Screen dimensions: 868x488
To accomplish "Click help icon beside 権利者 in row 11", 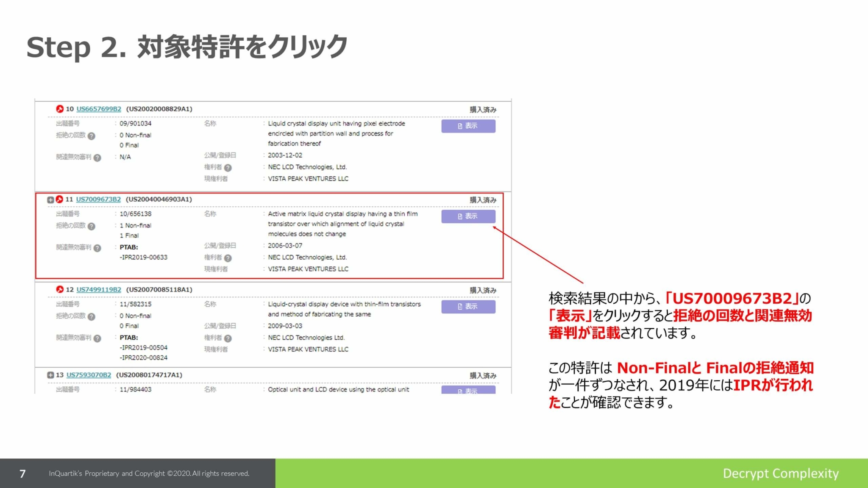I will [x=228, y=258].
